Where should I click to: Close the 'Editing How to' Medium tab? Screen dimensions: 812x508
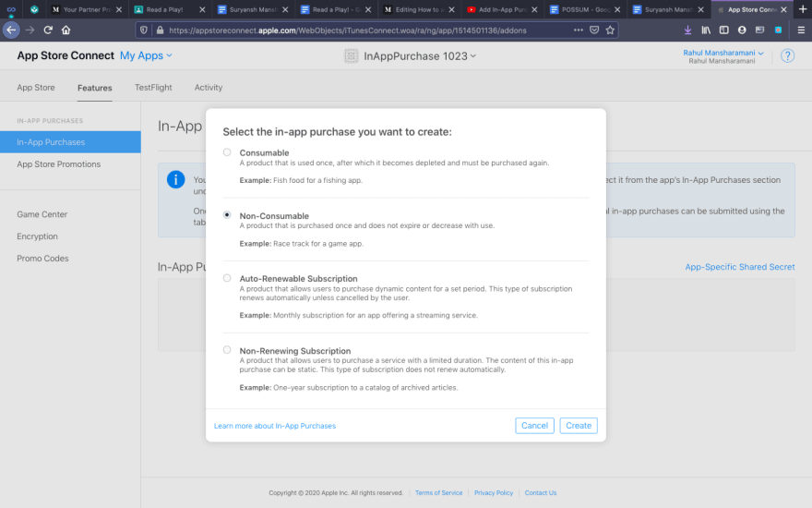451,9
